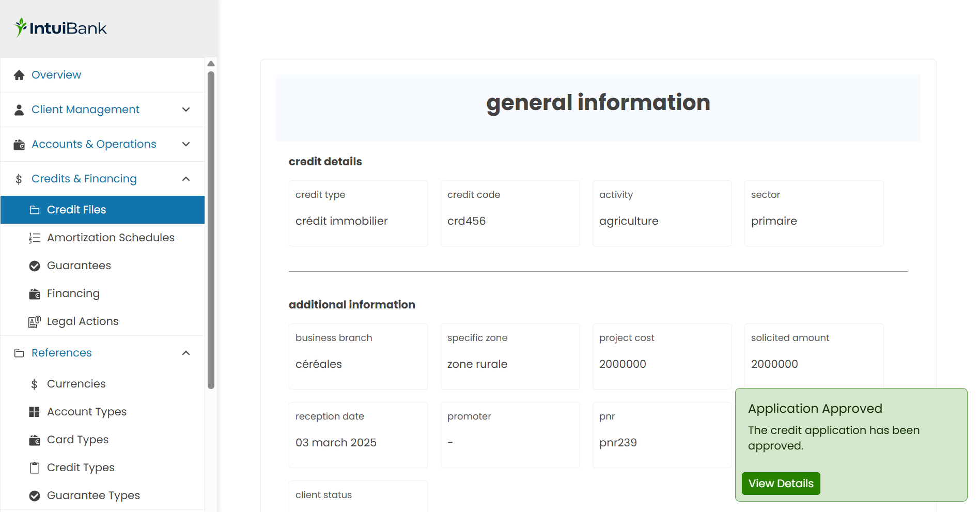Click the Currencies dollar icon
This screenshot has width=980, height=512.
point(35,384)
